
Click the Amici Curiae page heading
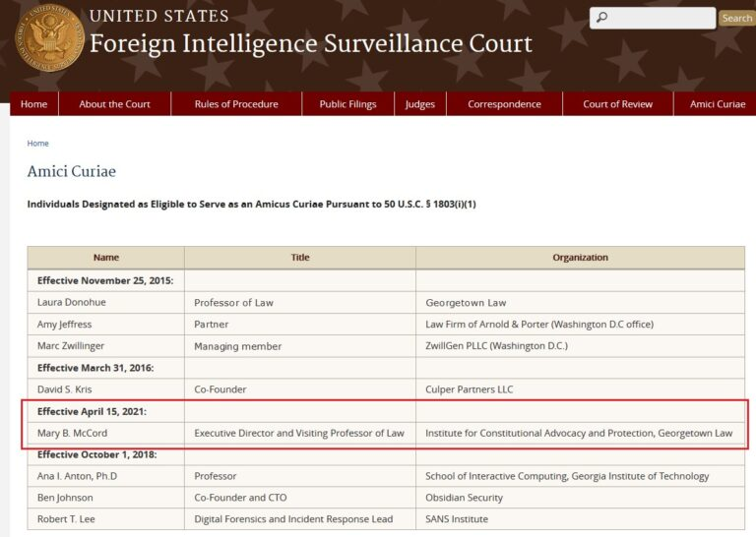point(71,171)
